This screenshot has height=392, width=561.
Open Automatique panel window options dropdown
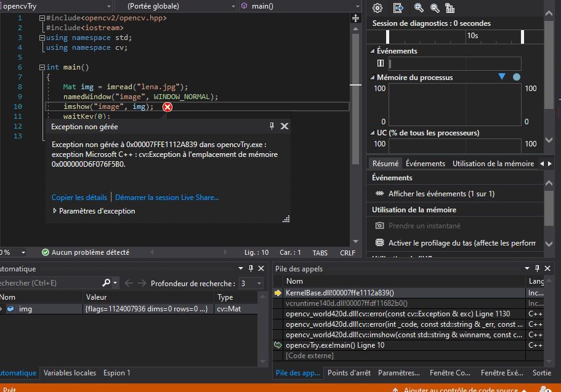point(241,268)
